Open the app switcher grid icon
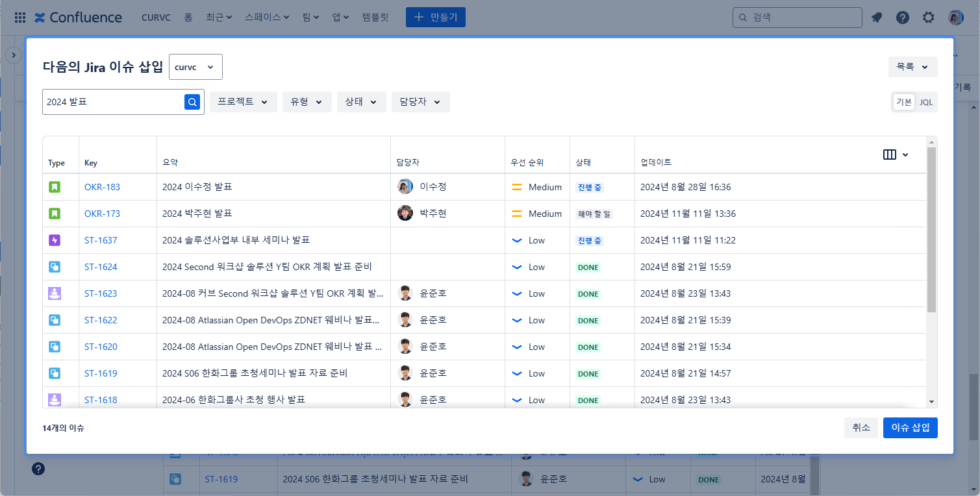980x496 pixels. 20,18
